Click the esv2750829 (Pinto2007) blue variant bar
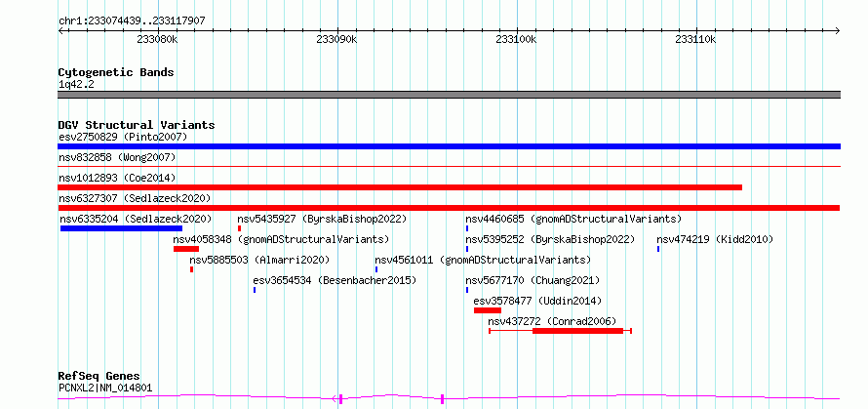The height and width of the screenshot is (409, 868). point(449,146)
